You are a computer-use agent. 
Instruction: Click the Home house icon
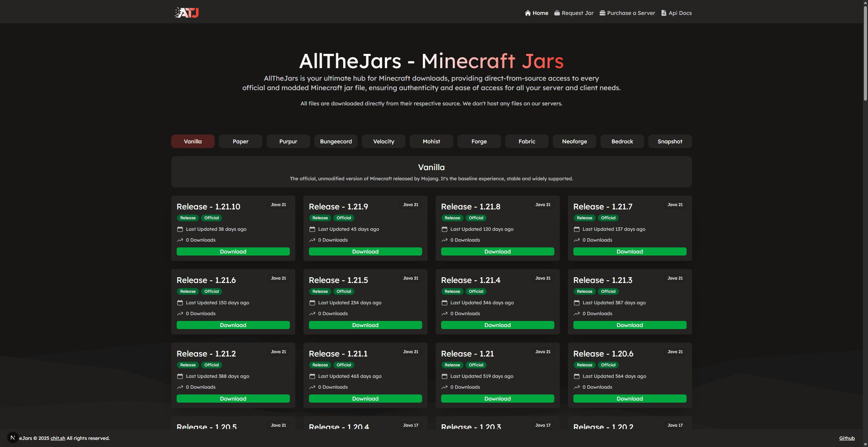(x=528, y=13)
